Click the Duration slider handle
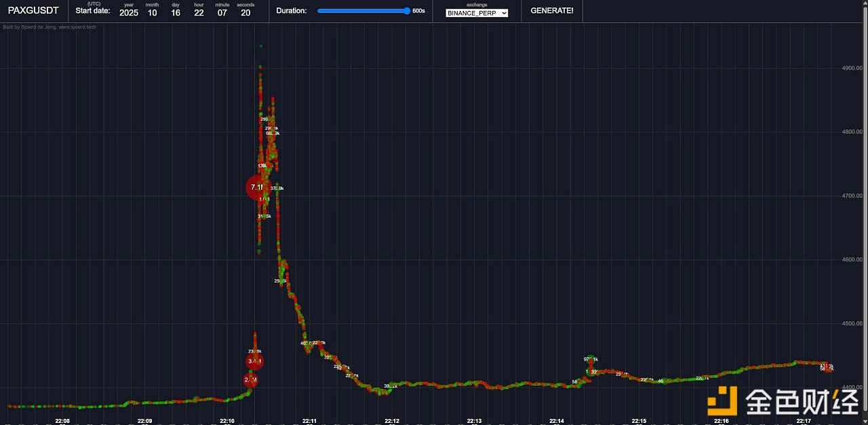The image size is (868, 425). tap(407, 11)
